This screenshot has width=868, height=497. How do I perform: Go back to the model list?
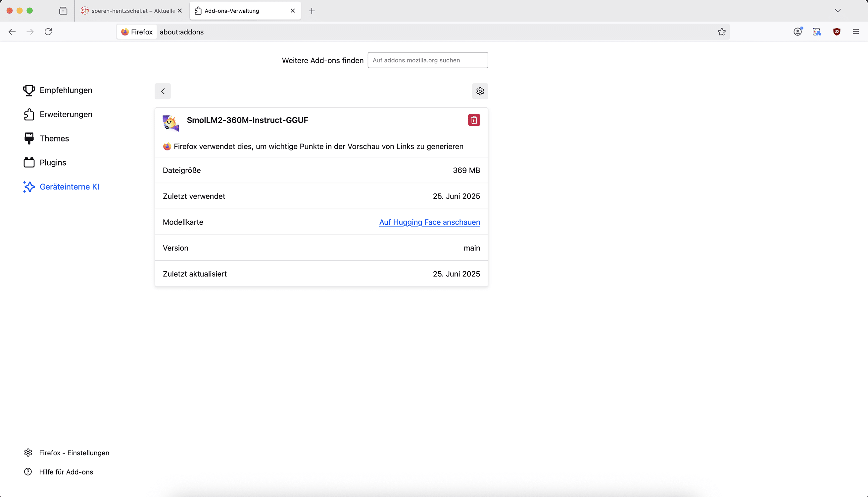pos(163,91)
